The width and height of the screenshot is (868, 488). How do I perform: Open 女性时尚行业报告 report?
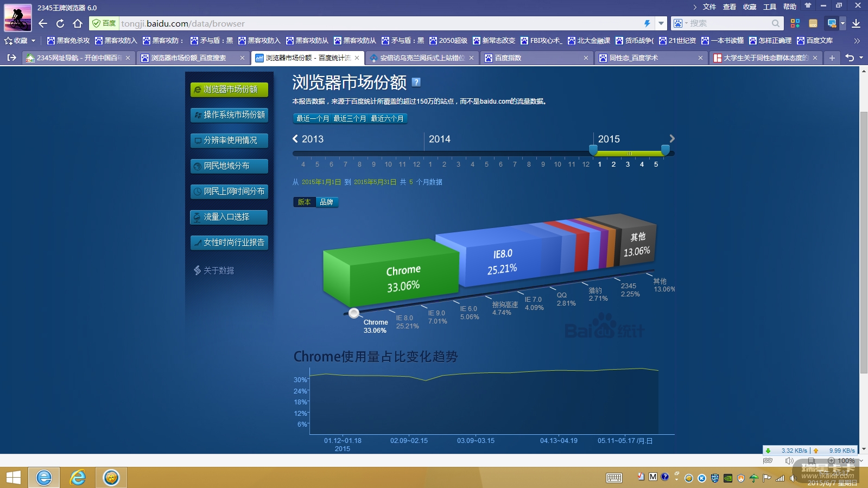click(229, 243)
